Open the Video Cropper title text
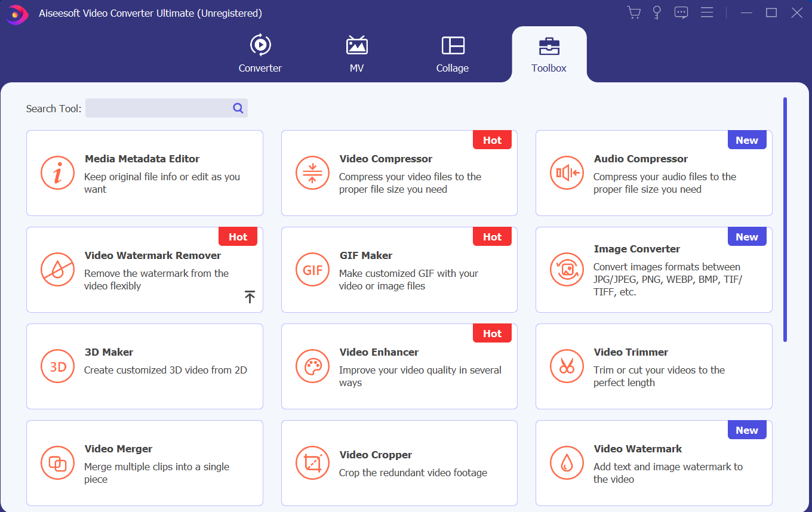Viewport: 812px width, 512px height. (376, 455)
